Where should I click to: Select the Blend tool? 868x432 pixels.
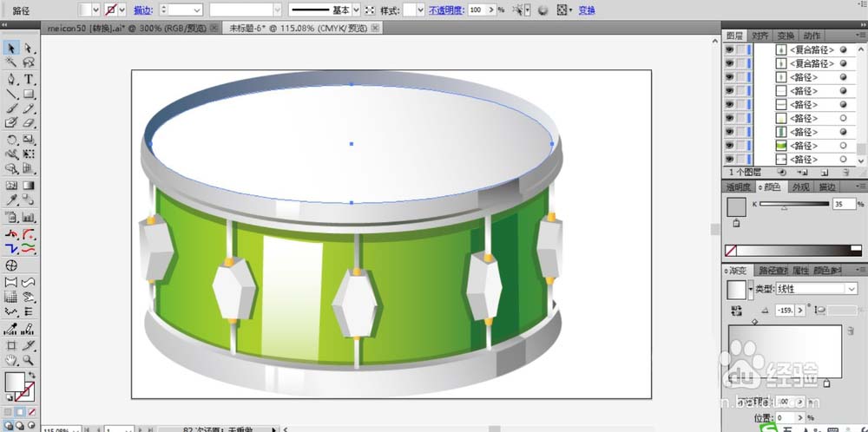[29, 200]
